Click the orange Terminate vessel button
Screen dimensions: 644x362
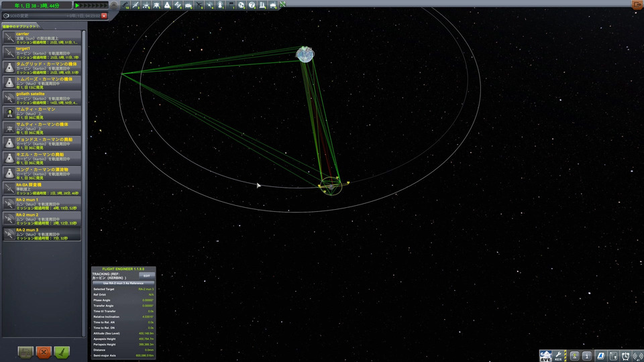coord(44,352)
